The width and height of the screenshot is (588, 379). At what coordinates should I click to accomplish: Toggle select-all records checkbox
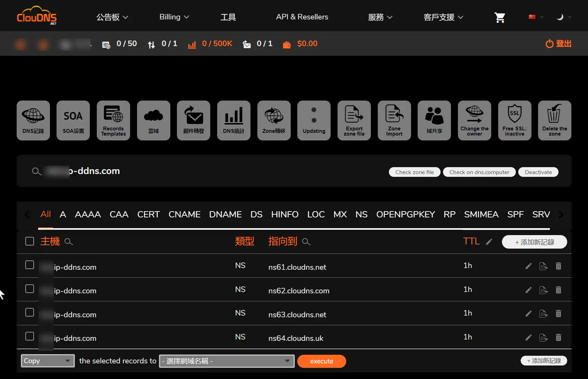[x=30, y=241]
